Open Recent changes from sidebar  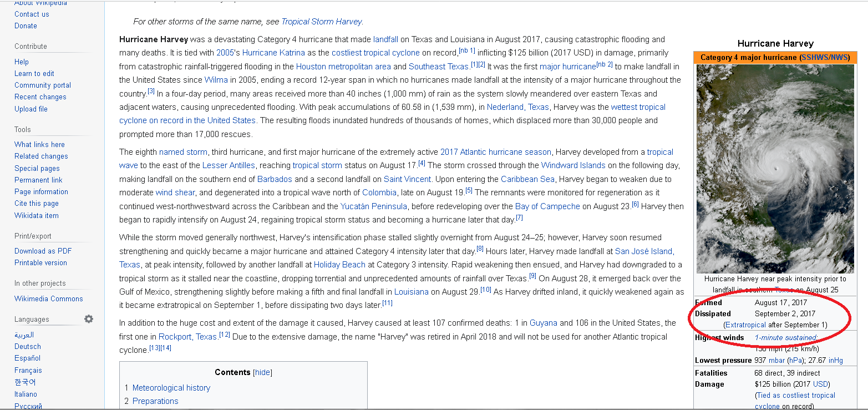click(40, 97)
